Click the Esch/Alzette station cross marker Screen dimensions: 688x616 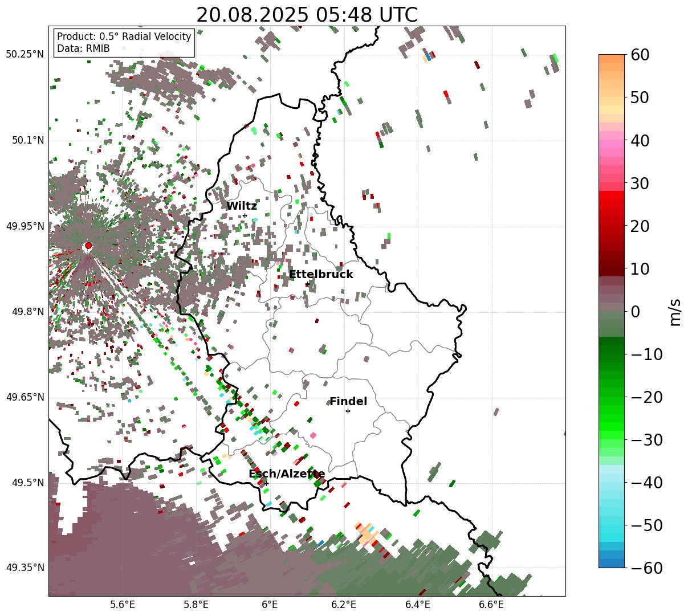(x=266, y=483)
